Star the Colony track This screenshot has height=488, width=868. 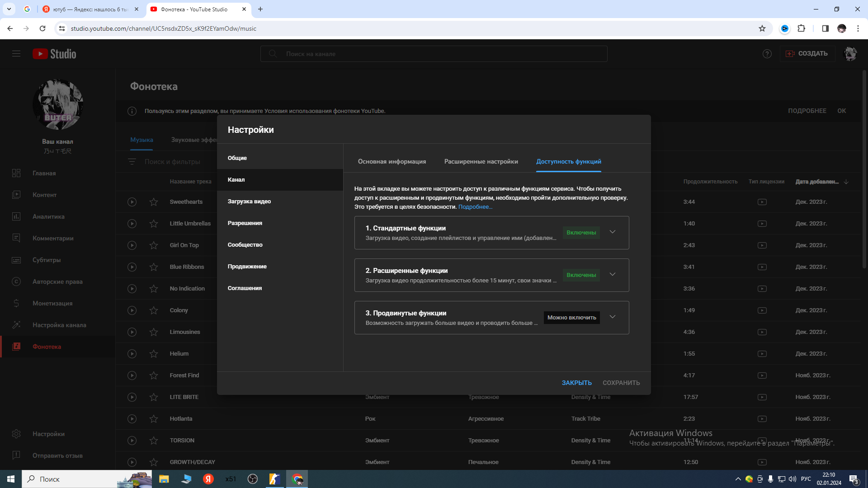(154, 310)
